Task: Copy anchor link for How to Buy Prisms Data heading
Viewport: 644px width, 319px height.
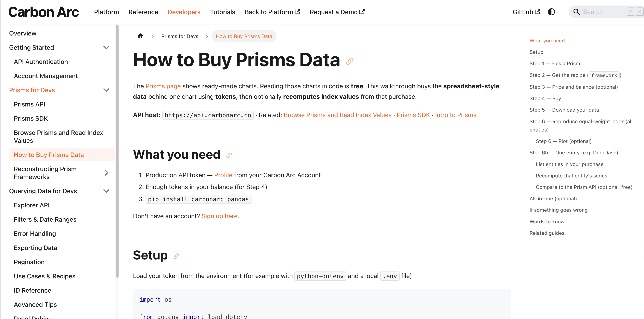Action: 350,61
